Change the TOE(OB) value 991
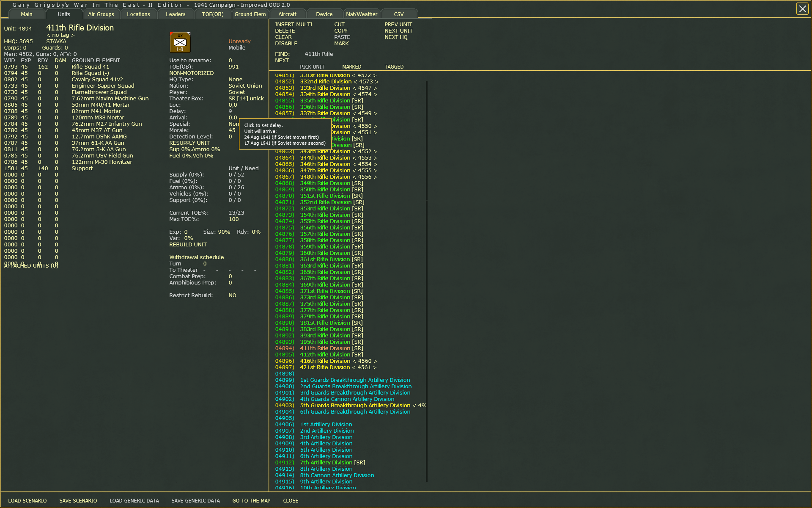 point(233,67)
